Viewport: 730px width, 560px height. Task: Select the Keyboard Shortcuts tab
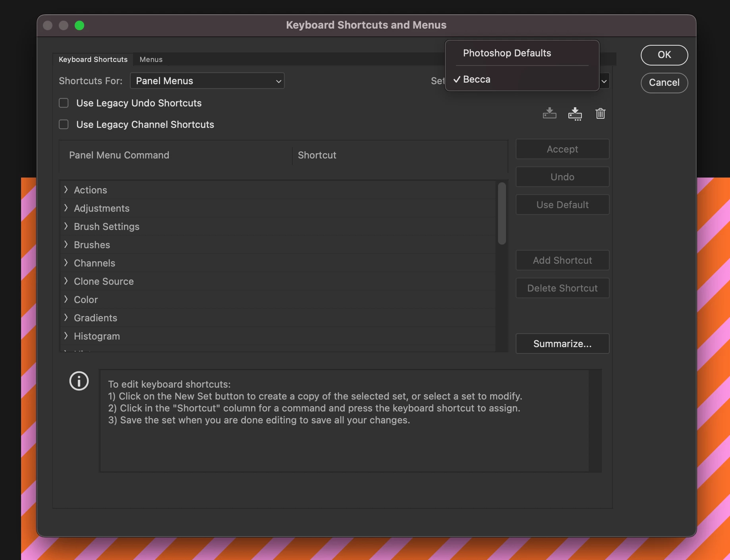point(93,60)
